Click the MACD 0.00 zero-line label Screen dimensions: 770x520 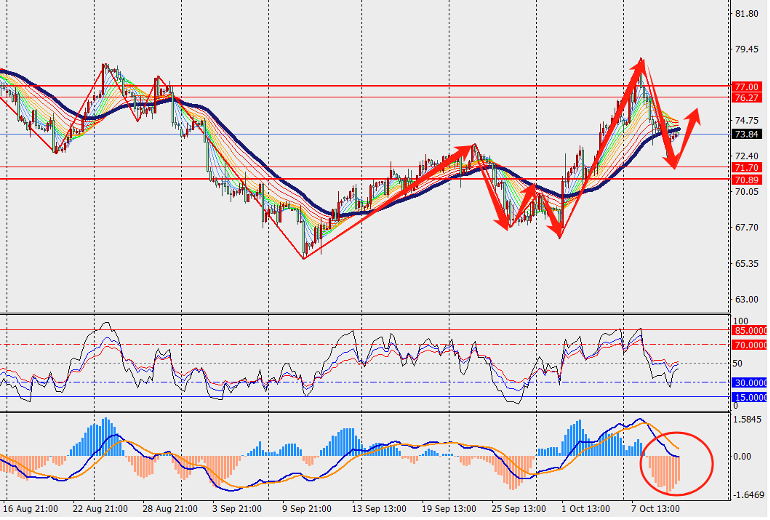click(742, 457)
